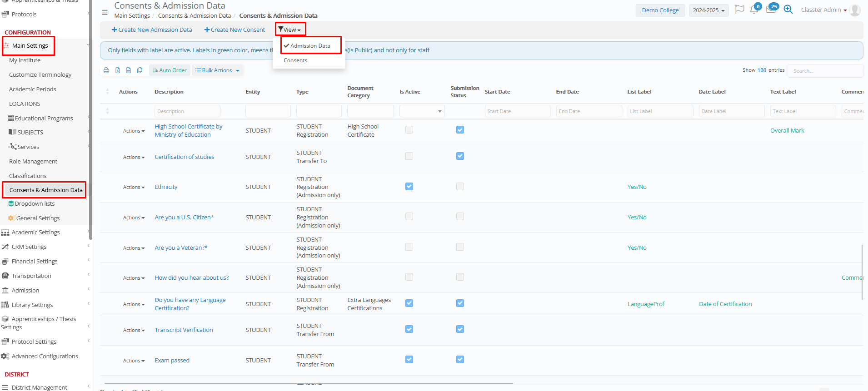This screenshot has width=868, height=391.
Task: Export table using the Excel icon
Action: 118,70
